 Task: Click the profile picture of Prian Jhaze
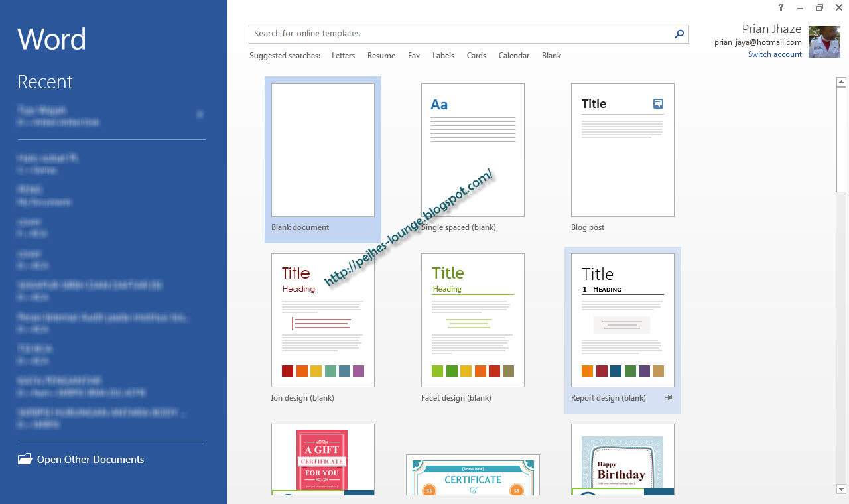(x=824, y=42)
